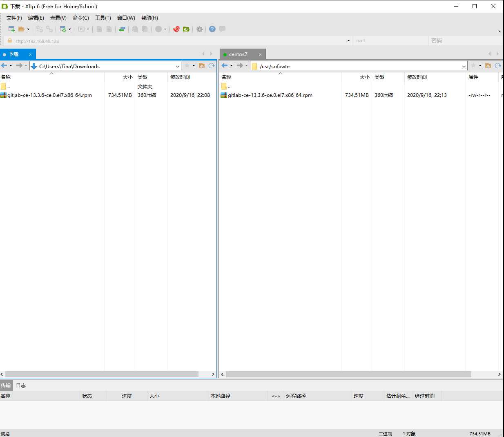Open the Help (帮助) menu

pyautogui.click(x=149, y=18)
